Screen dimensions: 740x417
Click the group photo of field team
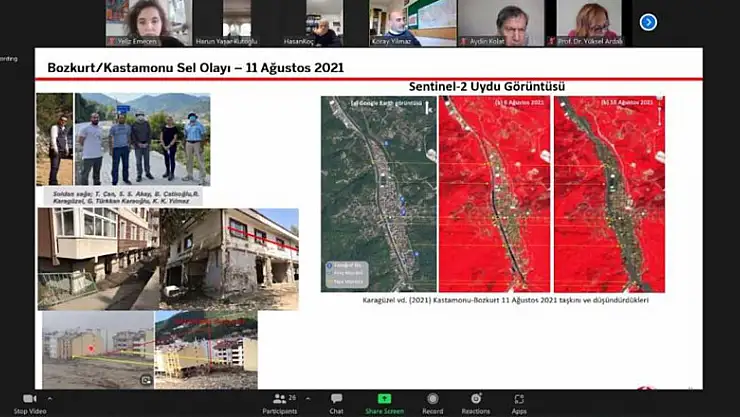tap(142, 139)
